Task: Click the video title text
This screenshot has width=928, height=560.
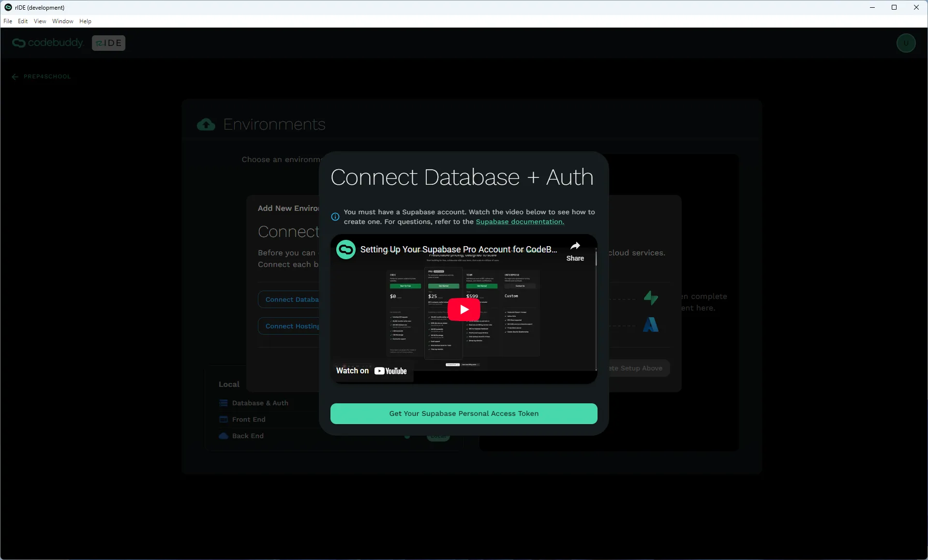Action: [459, 250]
